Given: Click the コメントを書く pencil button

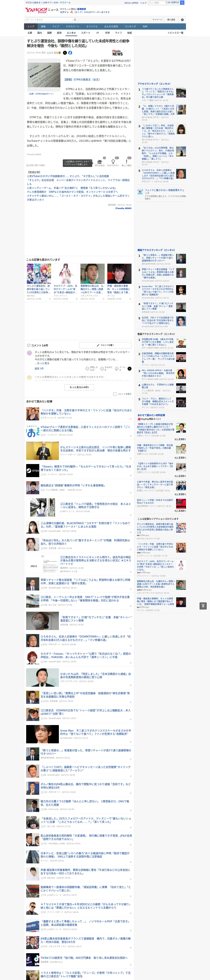Looking at the screenshot, I should tap(105, 345).
